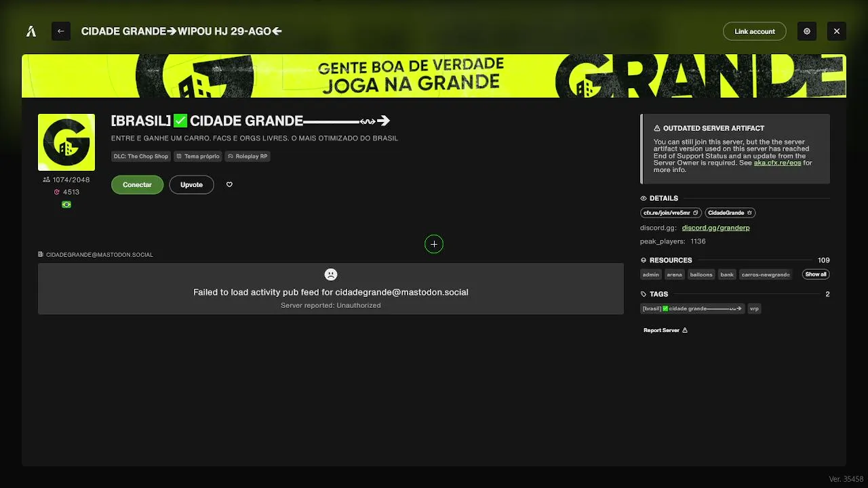The image size is (868, 488).
Task: Click the Brazil flag icon
Action: pyautogui.click(x=66, y=204)
